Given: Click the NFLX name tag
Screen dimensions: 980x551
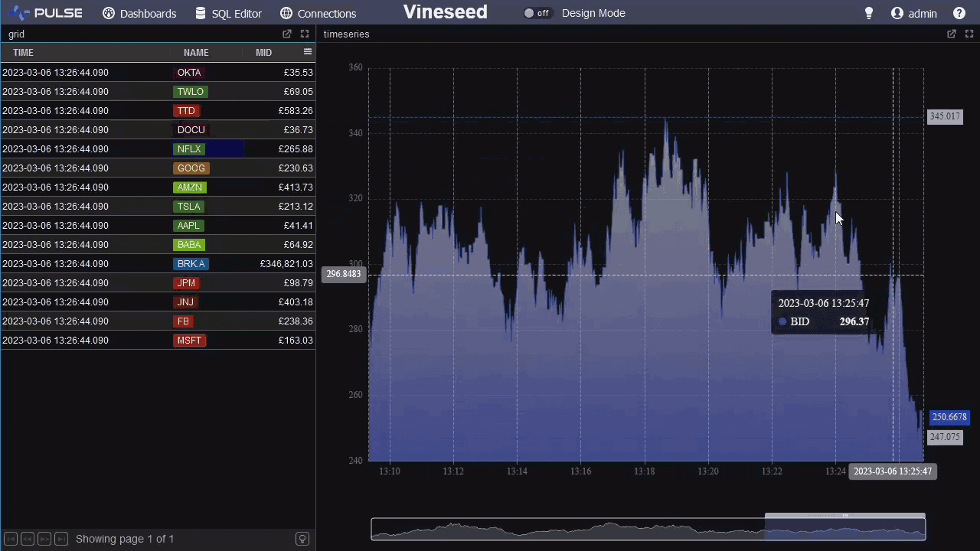Looking at the screenshot, I should (x=189, y=149).
